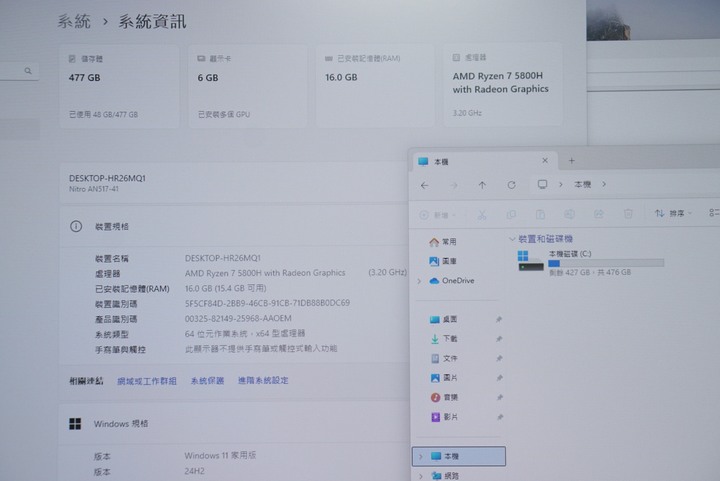Viewport: 720px width, 481px height.
Task: Open 儲存體 storage card 477 GB
Action: pos(119,86)
